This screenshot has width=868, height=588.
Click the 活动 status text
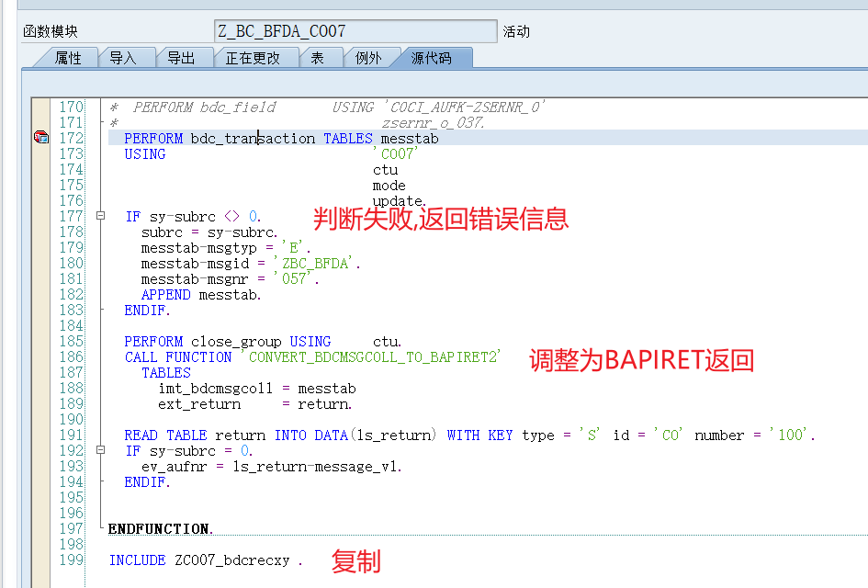516,31
